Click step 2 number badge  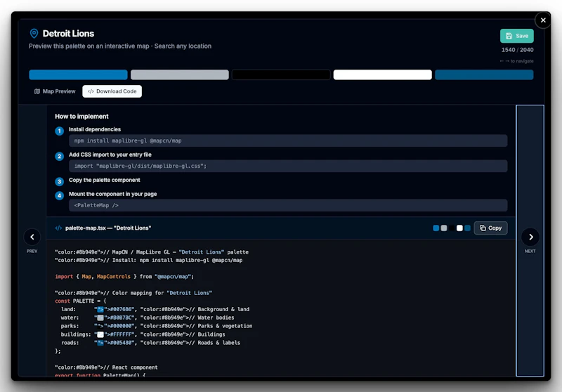pos(60,156)
